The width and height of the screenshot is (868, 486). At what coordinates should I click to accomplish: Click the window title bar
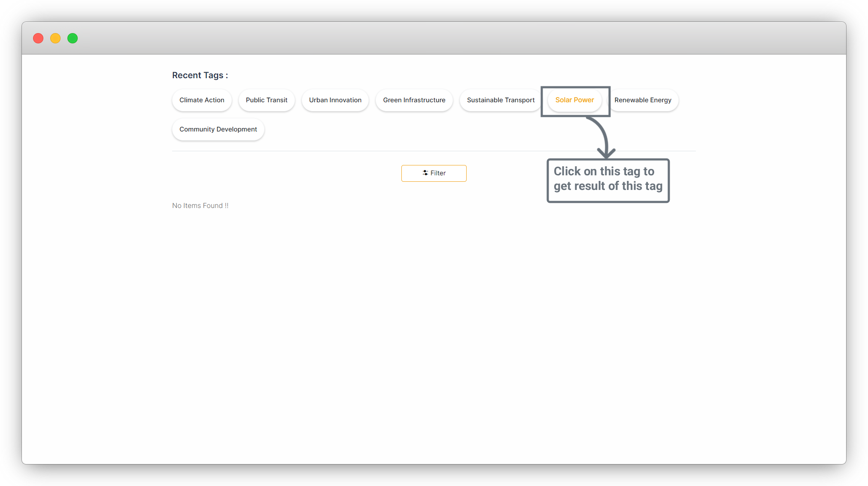[434, 38]
